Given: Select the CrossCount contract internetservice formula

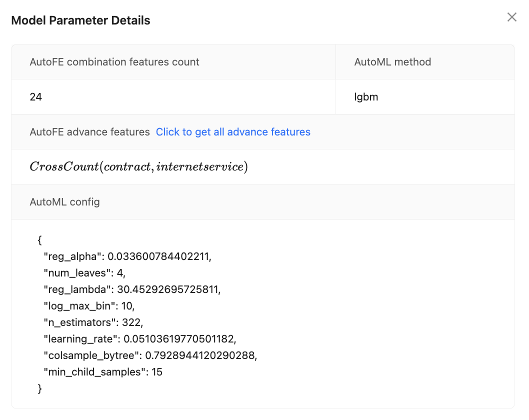Looking at the screenshot, I should pyautogui.click(x=138, y=166).
